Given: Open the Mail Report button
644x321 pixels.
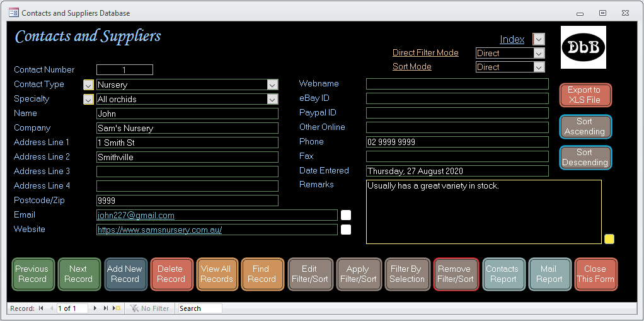Looking at the screenshot, I should pos(550,274).
